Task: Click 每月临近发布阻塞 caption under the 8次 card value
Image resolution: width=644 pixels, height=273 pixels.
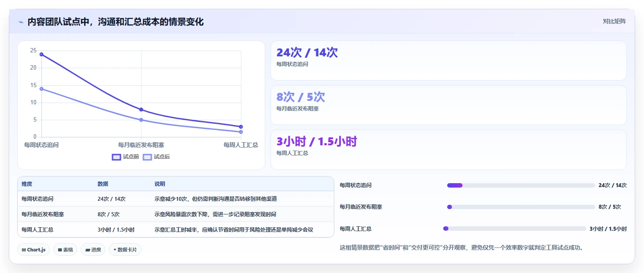Action: (297, 109)
